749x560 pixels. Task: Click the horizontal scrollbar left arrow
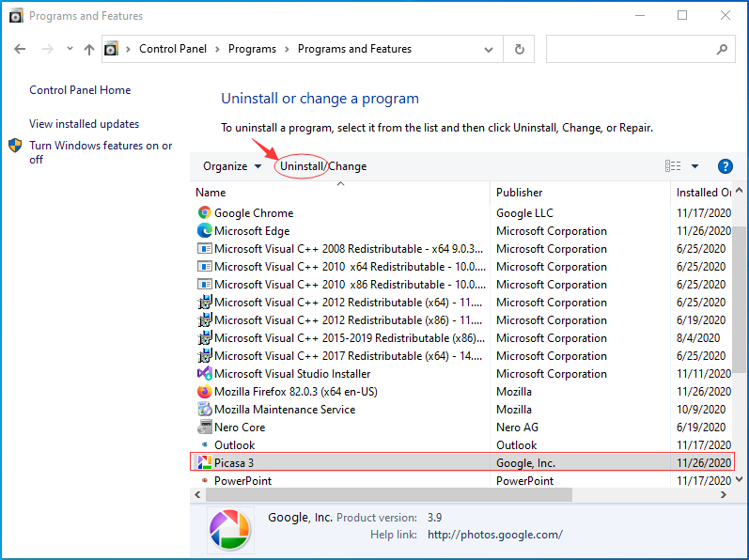point(197,495)
